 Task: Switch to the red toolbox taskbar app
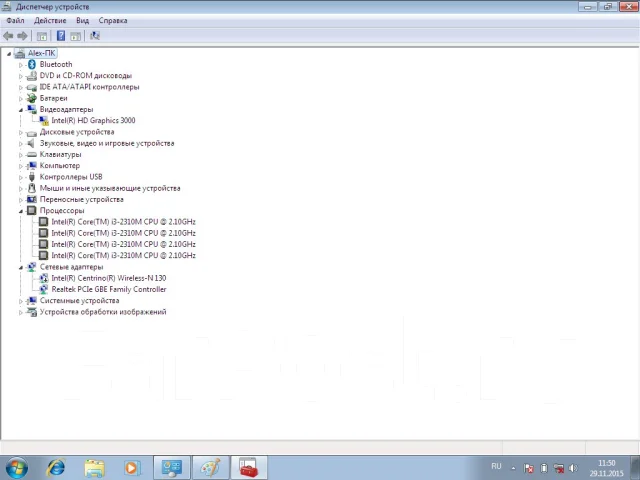click(x=249, y=468)
